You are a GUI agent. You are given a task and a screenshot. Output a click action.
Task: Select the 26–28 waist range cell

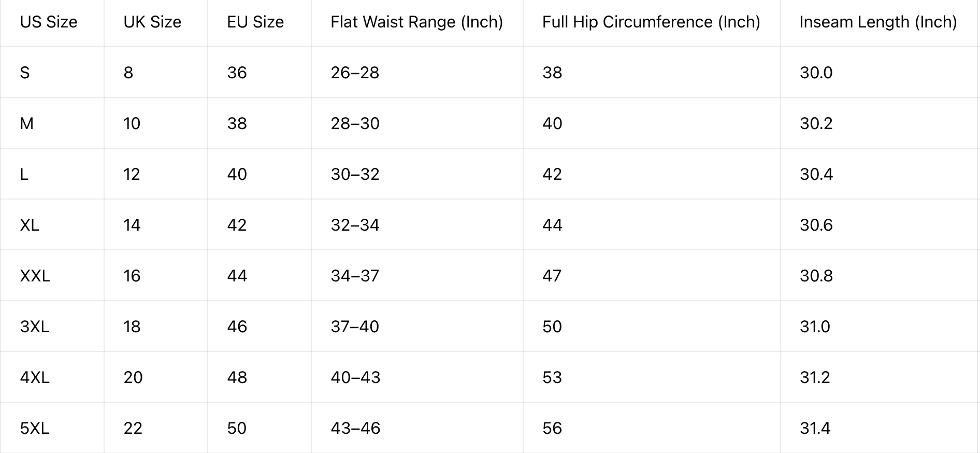click(x=417, y=73)
